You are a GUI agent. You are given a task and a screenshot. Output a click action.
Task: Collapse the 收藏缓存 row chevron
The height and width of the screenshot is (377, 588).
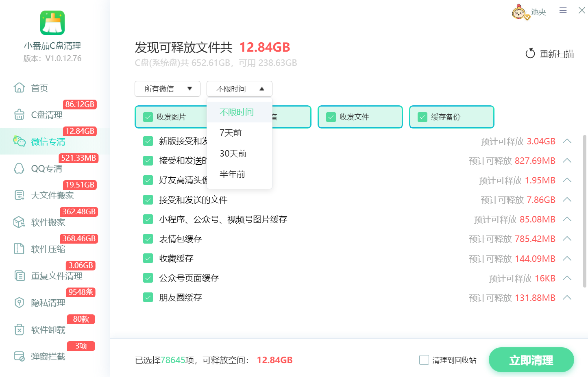tap(567, 259)
